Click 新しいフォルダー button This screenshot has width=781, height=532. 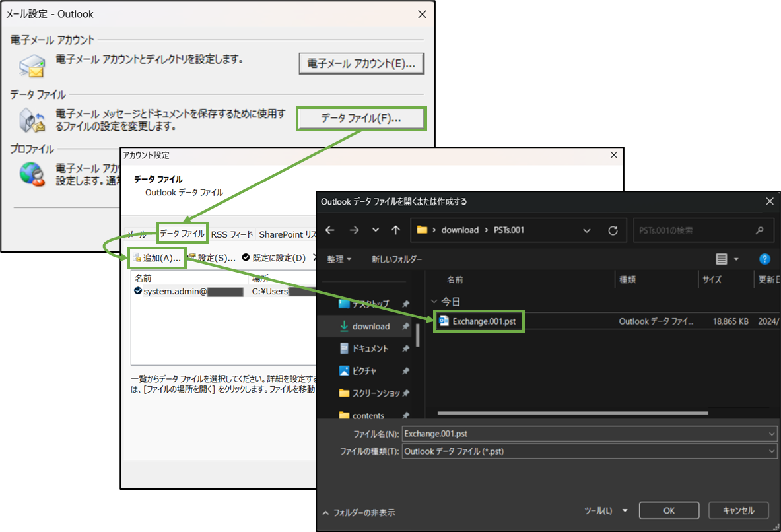[x=397, y=259]
